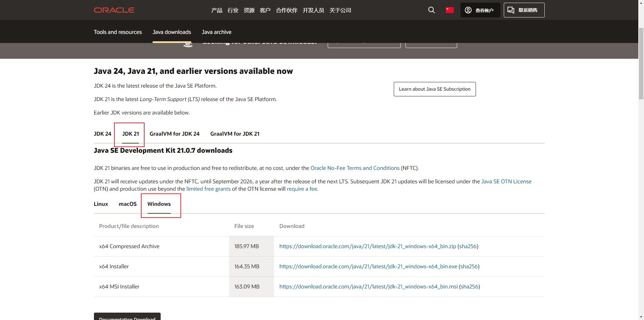
Task: Click the Tools and resources tab
Action: point(117,32)
